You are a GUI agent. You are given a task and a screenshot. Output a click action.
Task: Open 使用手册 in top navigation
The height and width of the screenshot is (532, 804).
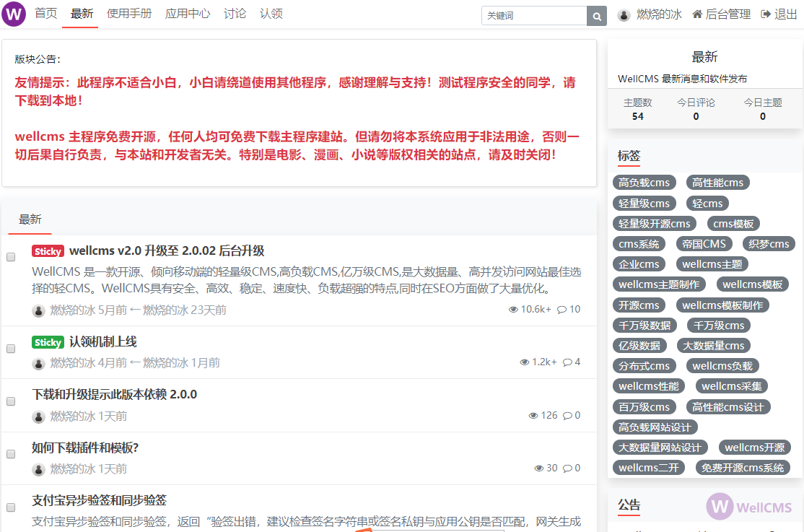[129, 14]
